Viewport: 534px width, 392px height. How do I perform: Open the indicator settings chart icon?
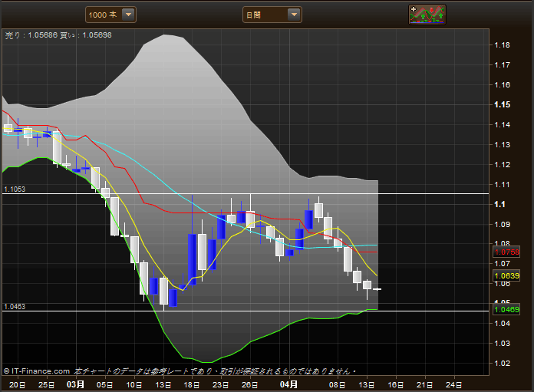427,15
